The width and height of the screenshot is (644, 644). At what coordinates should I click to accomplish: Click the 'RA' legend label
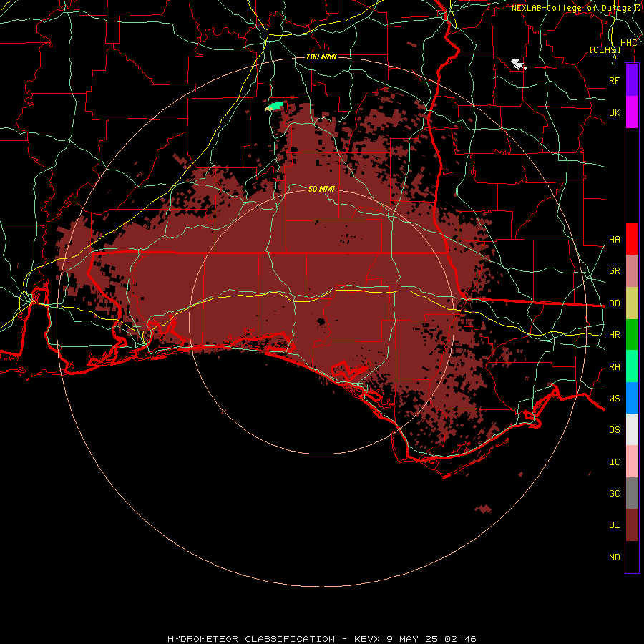click(615, 367)
